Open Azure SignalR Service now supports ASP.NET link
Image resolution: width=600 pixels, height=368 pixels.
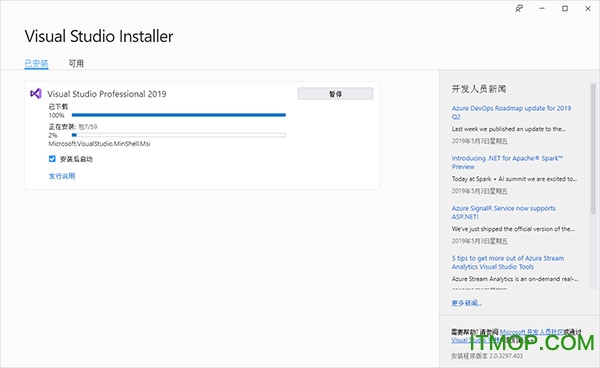(504, 212)
